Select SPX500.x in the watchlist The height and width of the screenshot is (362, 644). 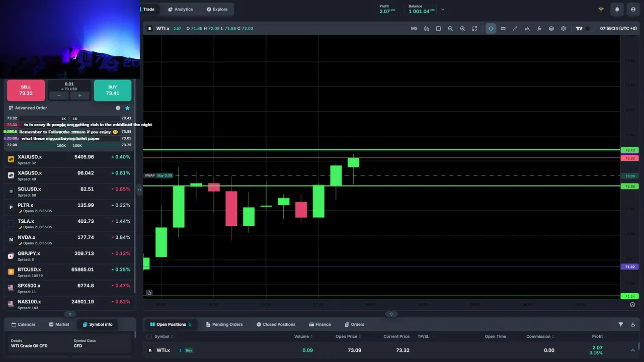click(x=69, y=288)
